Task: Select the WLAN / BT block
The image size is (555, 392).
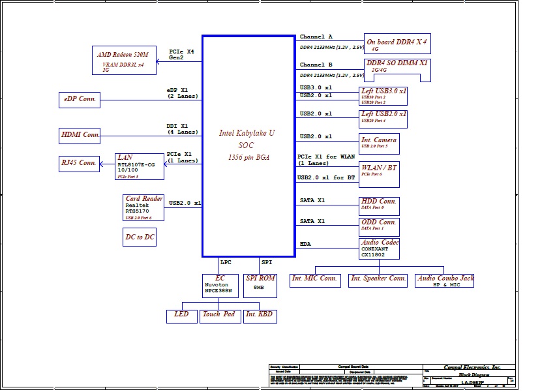Action: click(x=379, y=175)
